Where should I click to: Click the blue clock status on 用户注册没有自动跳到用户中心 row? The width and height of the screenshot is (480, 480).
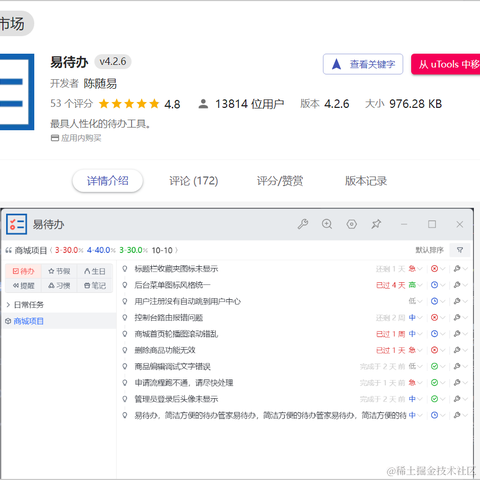[434, 301]
